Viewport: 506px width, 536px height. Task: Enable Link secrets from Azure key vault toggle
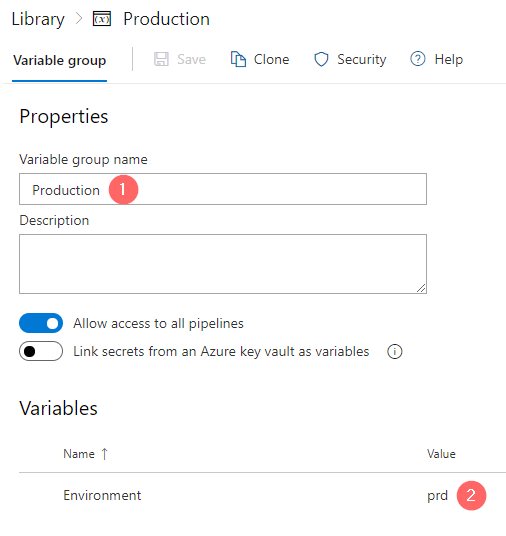[x=41, y=351]
